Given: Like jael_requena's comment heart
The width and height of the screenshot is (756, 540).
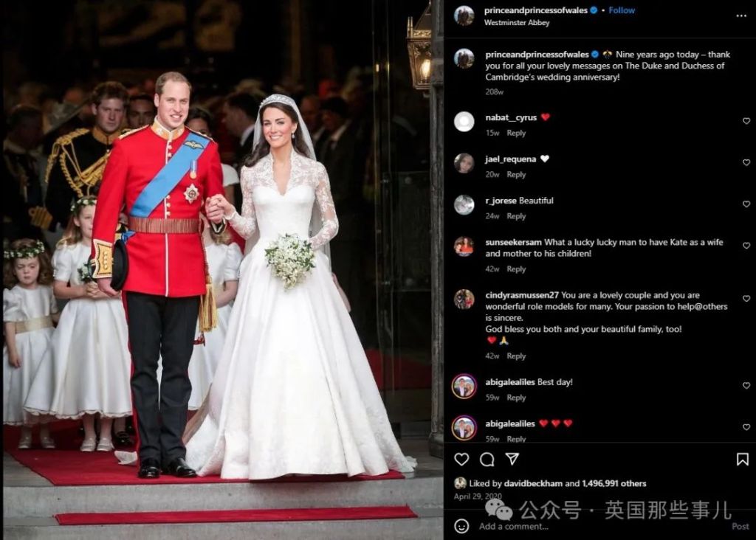Looking at the screenshot, I should (x=746, y=162).
